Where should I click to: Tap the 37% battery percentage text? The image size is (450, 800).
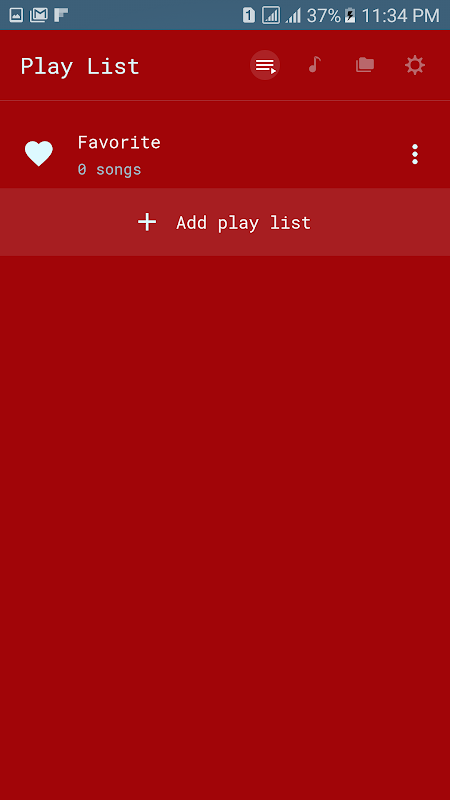[323, 16]
